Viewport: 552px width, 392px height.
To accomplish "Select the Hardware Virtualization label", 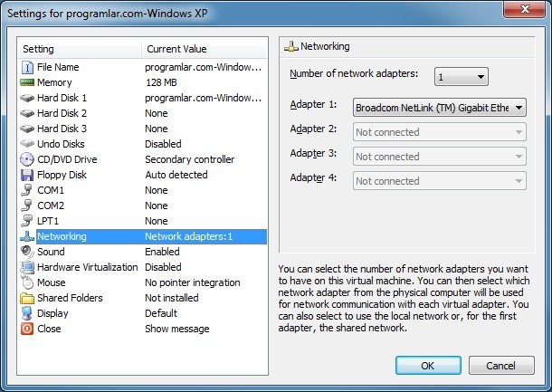I will [x=87, y=267].
